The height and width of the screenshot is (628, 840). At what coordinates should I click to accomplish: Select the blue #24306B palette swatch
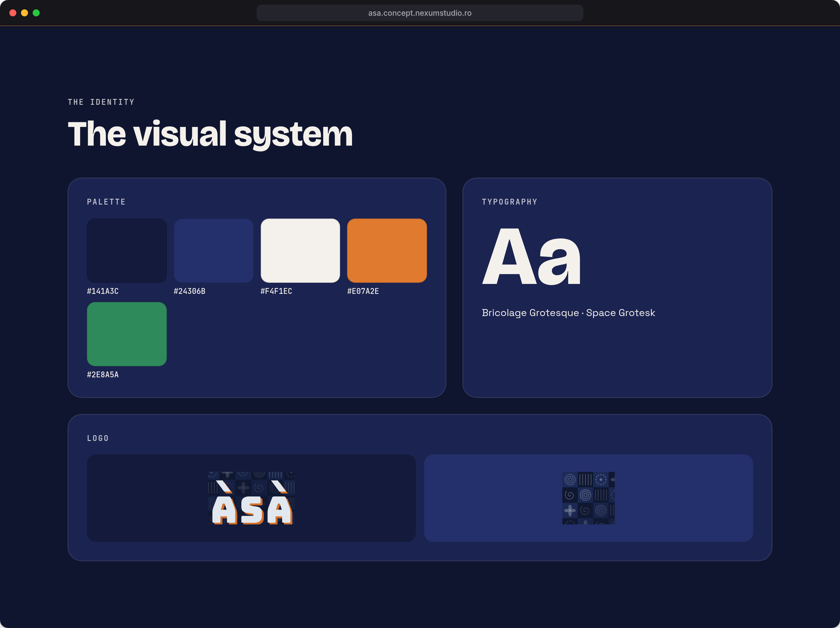coord(213,250)
